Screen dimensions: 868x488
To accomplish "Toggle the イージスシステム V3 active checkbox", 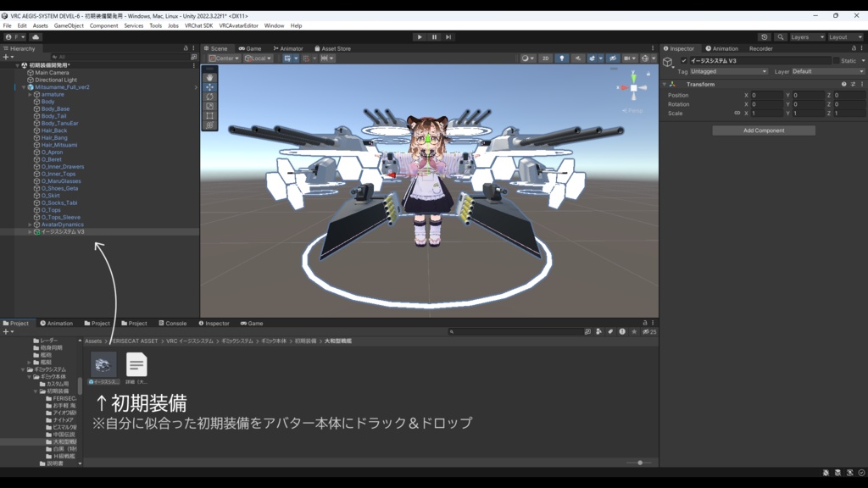I will [684, 60].
